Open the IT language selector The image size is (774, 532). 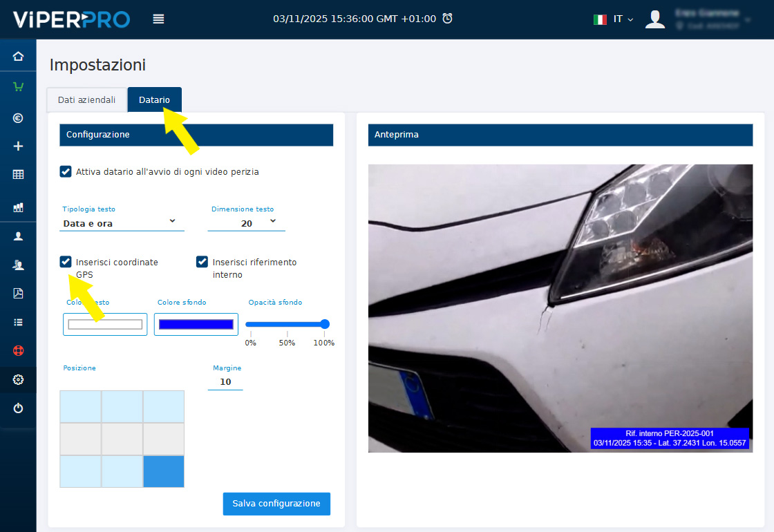(x=613, y=19)
